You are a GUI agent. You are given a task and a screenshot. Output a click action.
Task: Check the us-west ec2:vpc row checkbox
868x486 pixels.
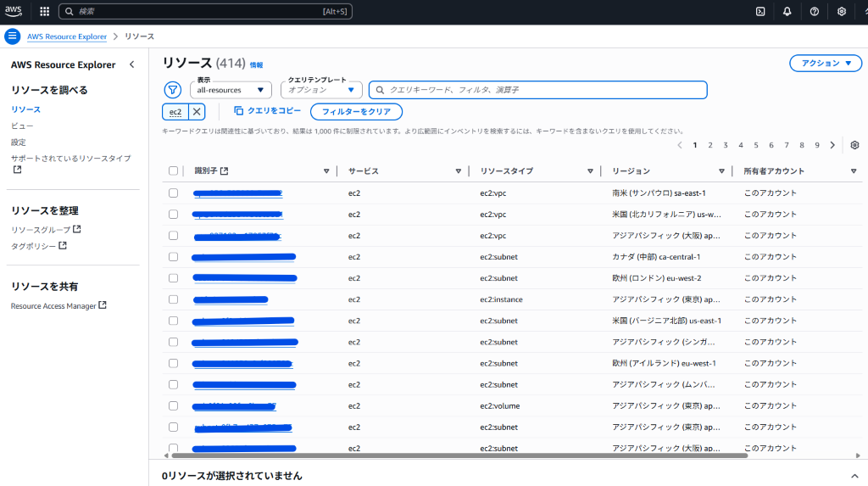[173, 214]
